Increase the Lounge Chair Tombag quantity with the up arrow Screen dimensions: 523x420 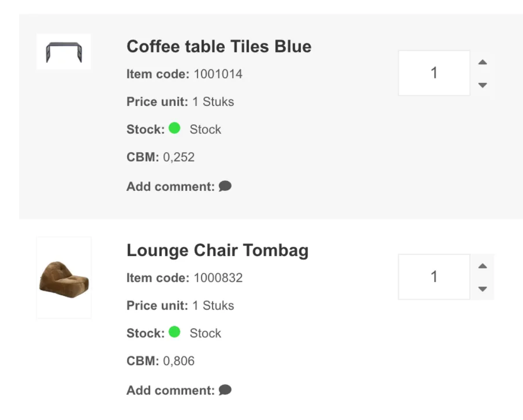pyautogui.click(x=482, y=266)
